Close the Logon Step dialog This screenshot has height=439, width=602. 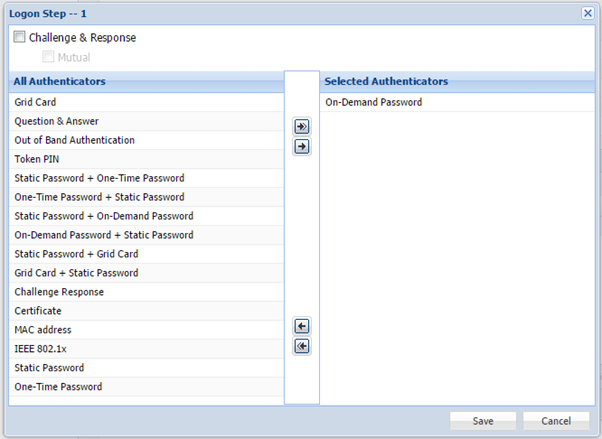(x=587, y=13)
